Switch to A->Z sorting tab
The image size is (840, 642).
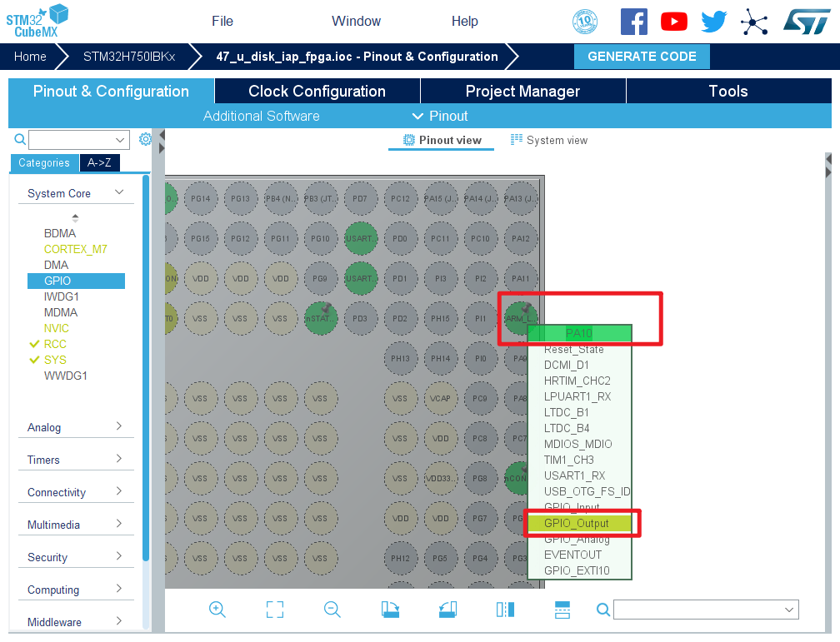coord(100,163)
